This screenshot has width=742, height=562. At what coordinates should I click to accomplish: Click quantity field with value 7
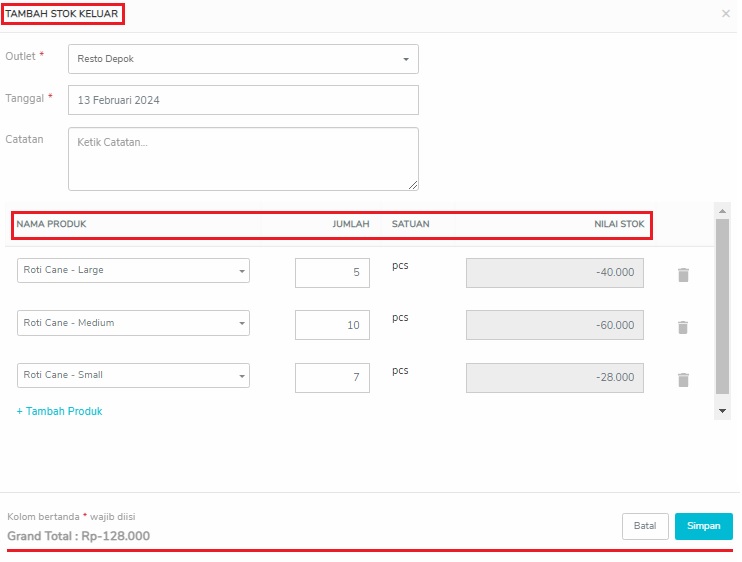pos(332,378)
